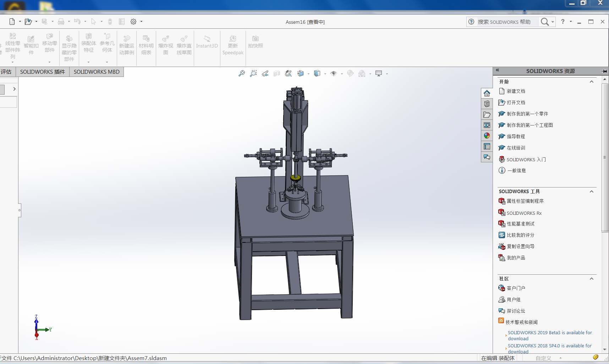
Task: Collapse the SOLIDWORKS 资源 pane with double chevron
Action: point(498,70)
